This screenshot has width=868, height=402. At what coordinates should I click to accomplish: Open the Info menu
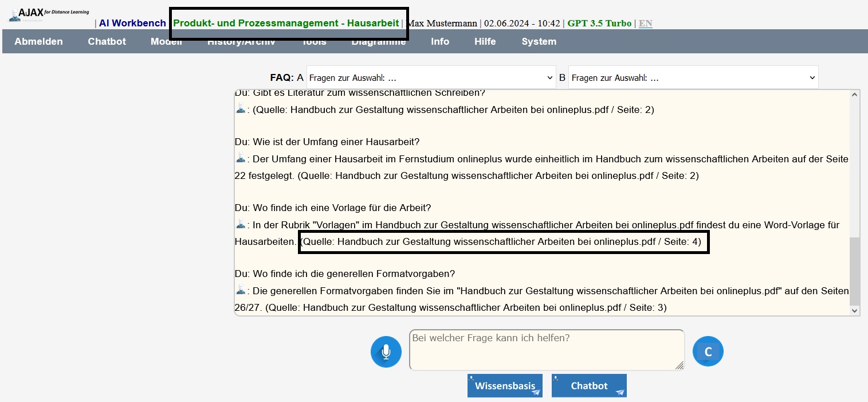click(x=440, y=41)
